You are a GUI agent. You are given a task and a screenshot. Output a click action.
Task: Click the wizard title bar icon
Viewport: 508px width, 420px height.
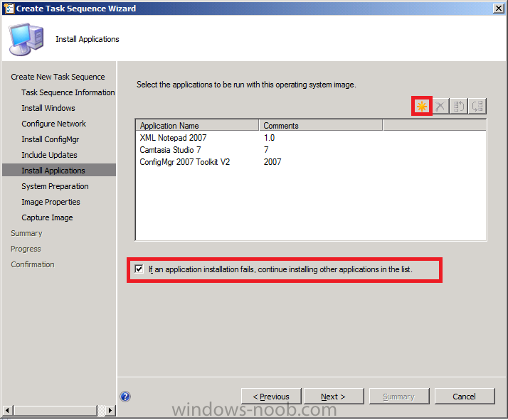(x=9, y=8)
